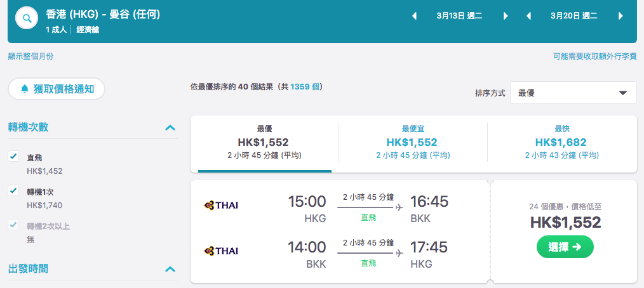Click the green 選擇 select button
Viewport: 644px width, 288px height.
pos(565,247)
